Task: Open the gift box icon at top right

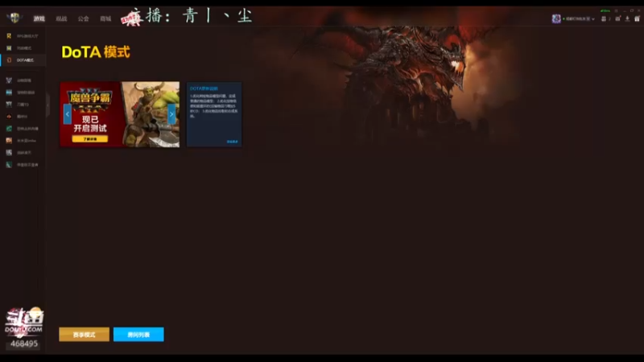Action: (x=637, y=19)
